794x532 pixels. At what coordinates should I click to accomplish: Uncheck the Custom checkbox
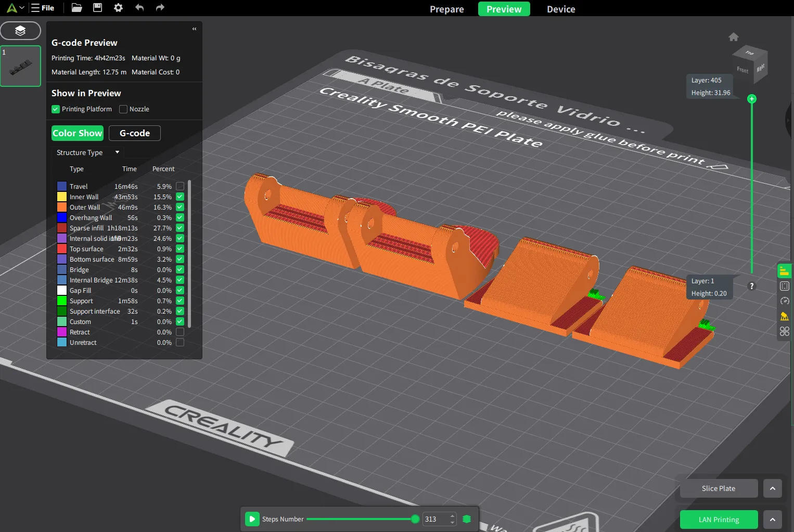click(x=180, y=321)
